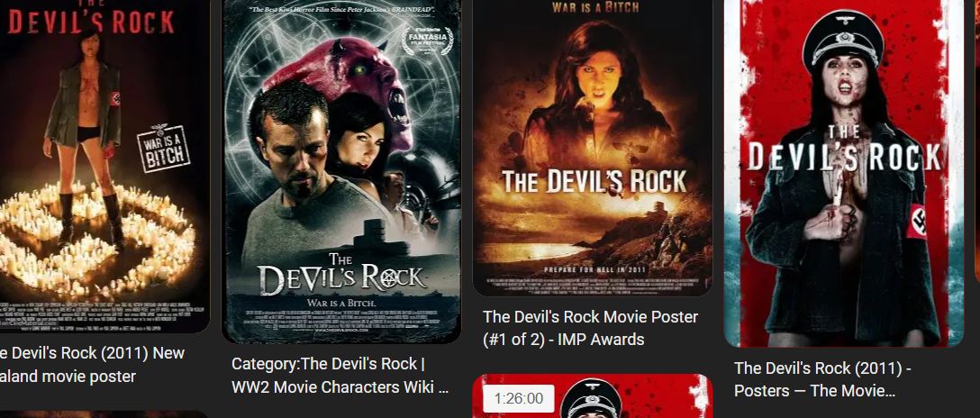Open the candle-circle Devil's Rock poster thumbnail
Viewport: 980px width, 418px height.
click(x=104, y=166)
